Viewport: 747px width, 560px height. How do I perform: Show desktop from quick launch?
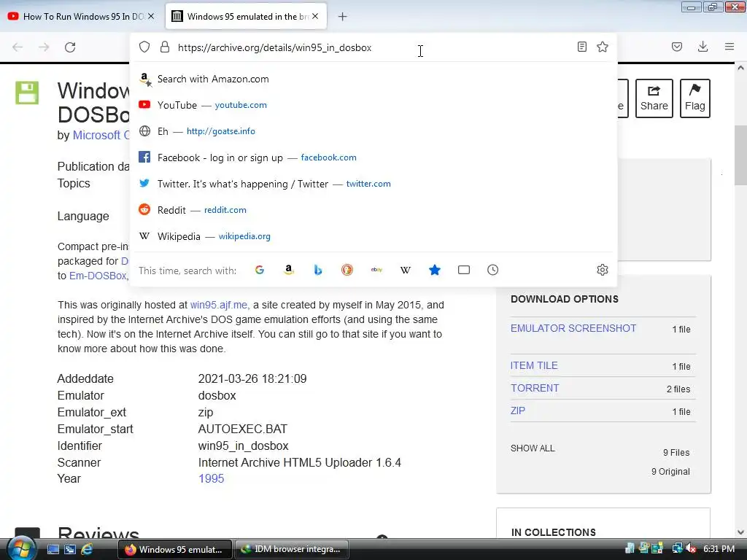53,549
